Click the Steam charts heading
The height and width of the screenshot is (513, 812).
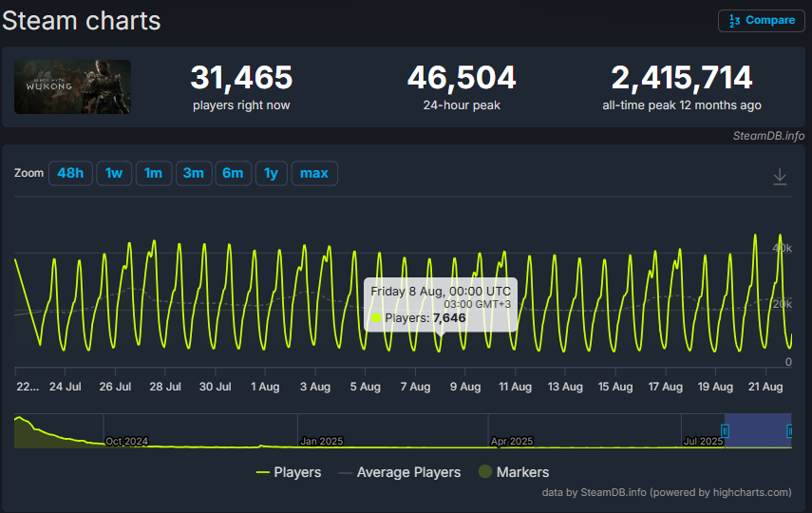tap(82, 21)
